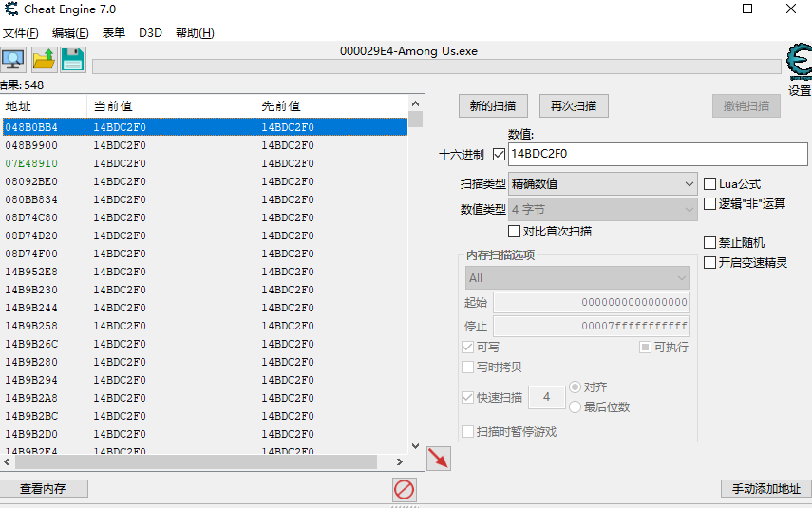Enable the 逻辑"非"运算 checkbox
The image size is (812, 508).
(x=710, y=203)
